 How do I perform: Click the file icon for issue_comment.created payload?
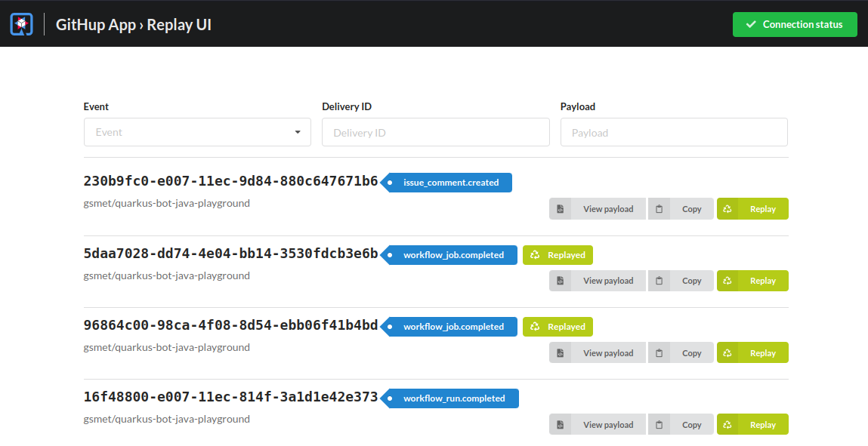561,209
